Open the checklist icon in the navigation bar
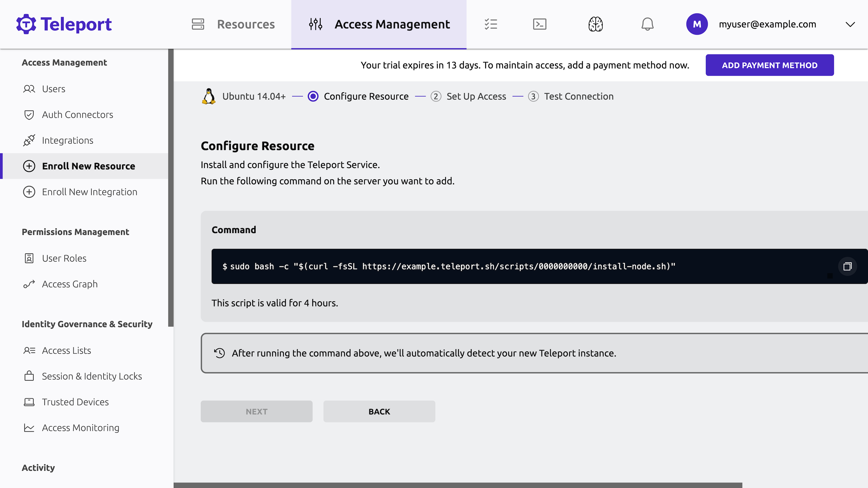 (491, 24)
